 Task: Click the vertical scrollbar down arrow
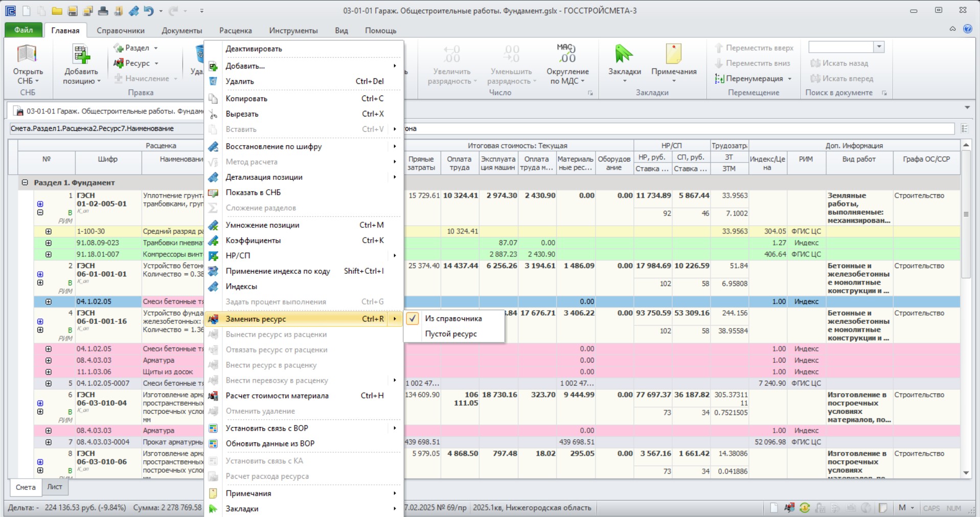[x=966, y=473]
